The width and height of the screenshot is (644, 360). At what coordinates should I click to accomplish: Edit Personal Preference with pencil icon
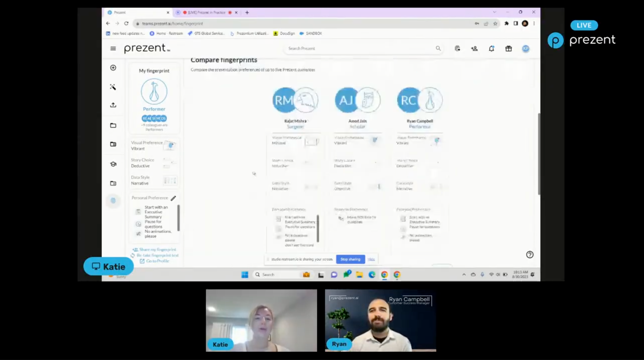tap(173, 198)
